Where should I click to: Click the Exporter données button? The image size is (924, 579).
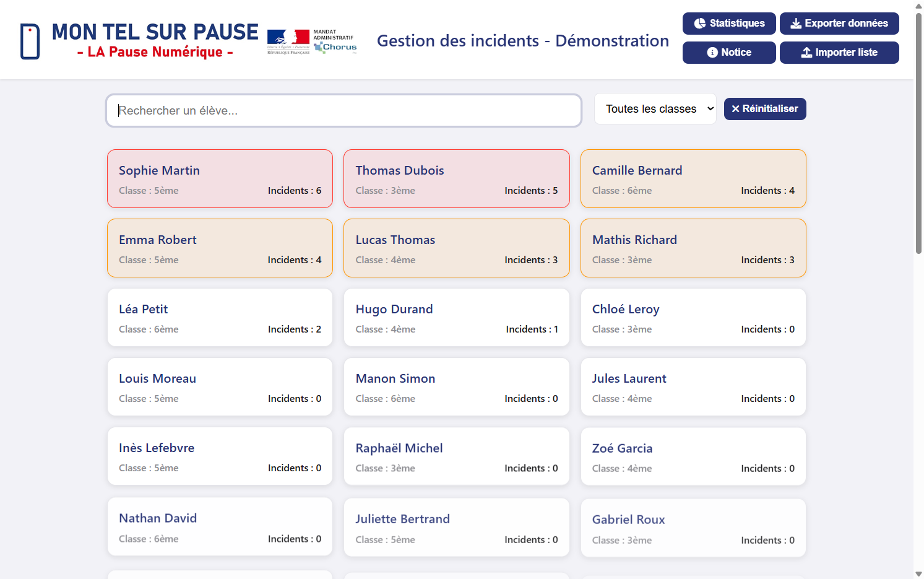[839, 24]
